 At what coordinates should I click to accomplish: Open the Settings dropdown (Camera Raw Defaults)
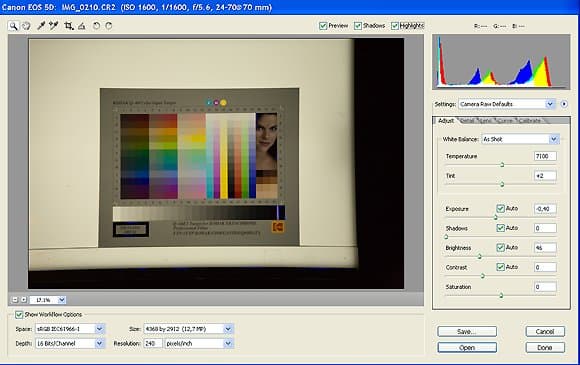507,104
